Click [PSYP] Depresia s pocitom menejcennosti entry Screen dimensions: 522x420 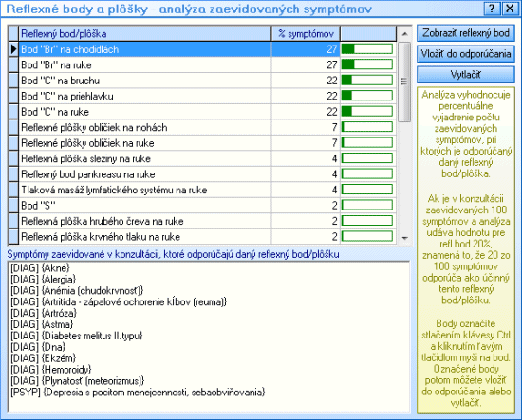(138, 393)
